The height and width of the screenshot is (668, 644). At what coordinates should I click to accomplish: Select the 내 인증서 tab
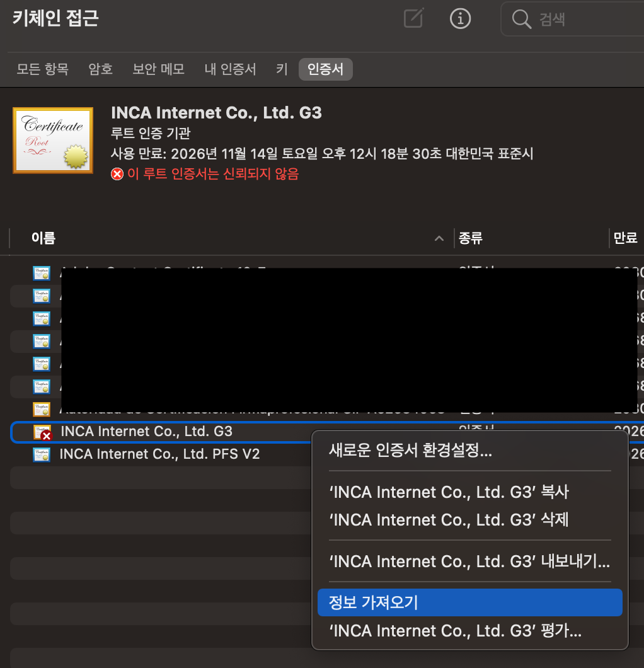coord(231,69)
